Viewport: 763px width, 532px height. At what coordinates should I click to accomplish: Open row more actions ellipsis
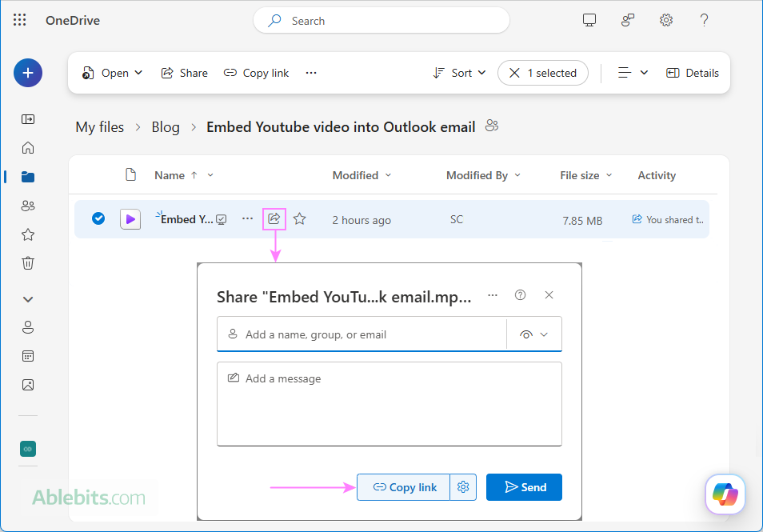248,218
